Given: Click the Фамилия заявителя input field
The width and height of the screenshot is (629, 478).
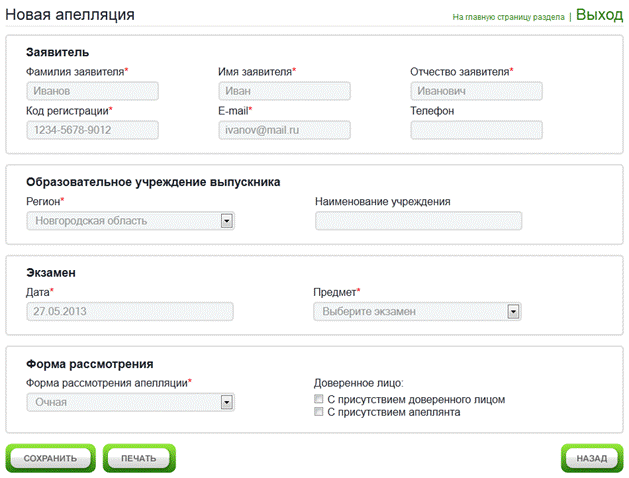Looking at the screenshot, I should pyautogui.click(x=93, y=91).
